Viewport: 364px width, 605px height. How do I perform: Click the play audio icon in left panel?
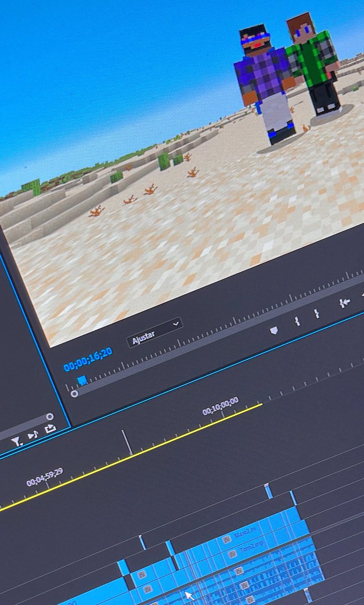pos(33,435)
